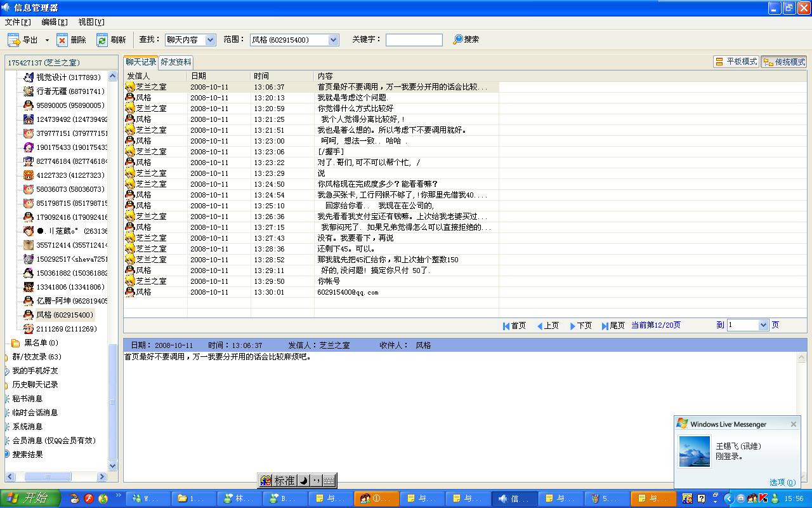Open the page number dropdown next to 到

[x=763, y=325]
